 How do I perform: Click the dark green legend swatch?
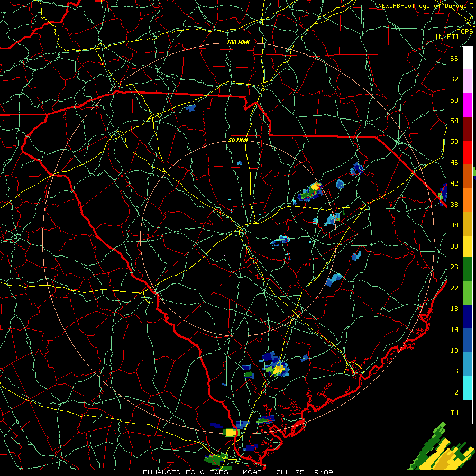coord(467,269)
